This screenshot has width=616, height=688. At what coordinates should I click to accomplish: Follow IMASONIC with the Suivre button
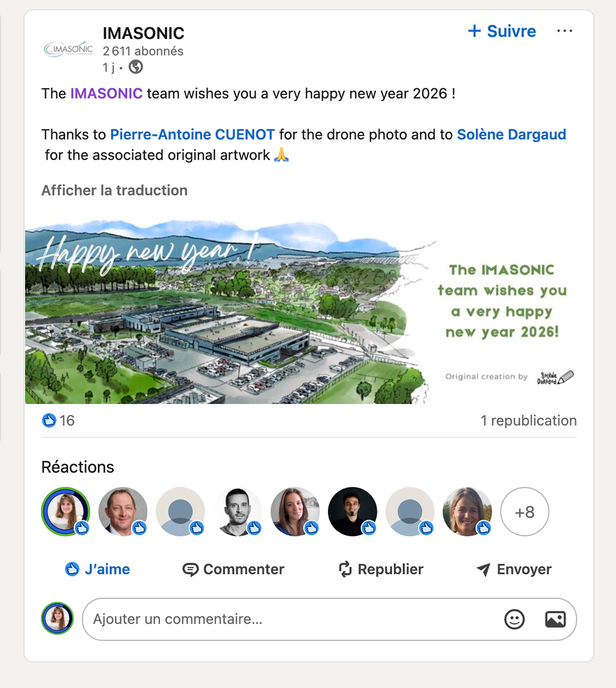(502, 31)
